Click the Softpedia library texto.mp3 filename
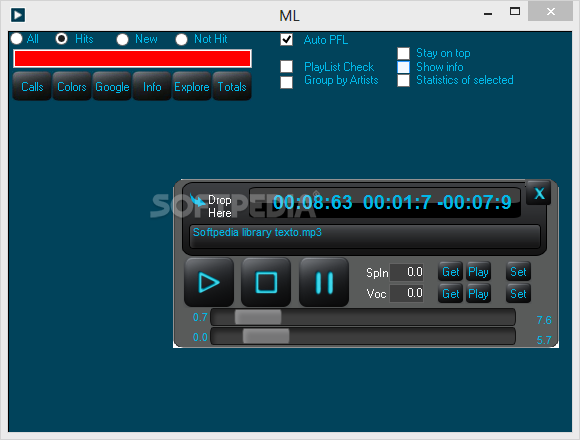Image resolution: width=580 pixels, height=440 pixels. pyautogui.click(x=257, y=232)
